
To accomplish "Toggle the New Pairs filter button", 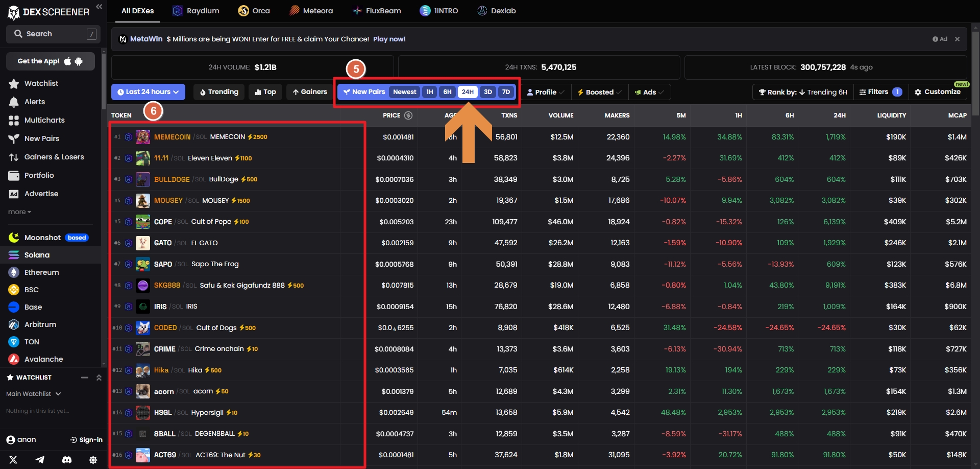I will click(364, 92).
